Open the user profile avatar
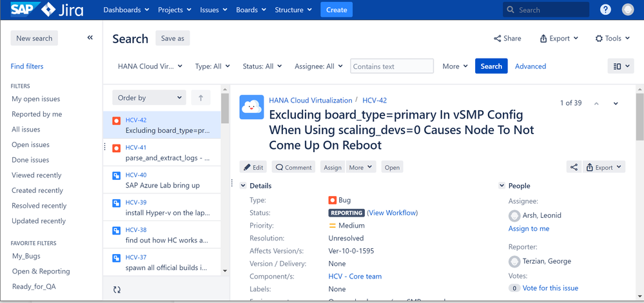 [x=628, y=10]
